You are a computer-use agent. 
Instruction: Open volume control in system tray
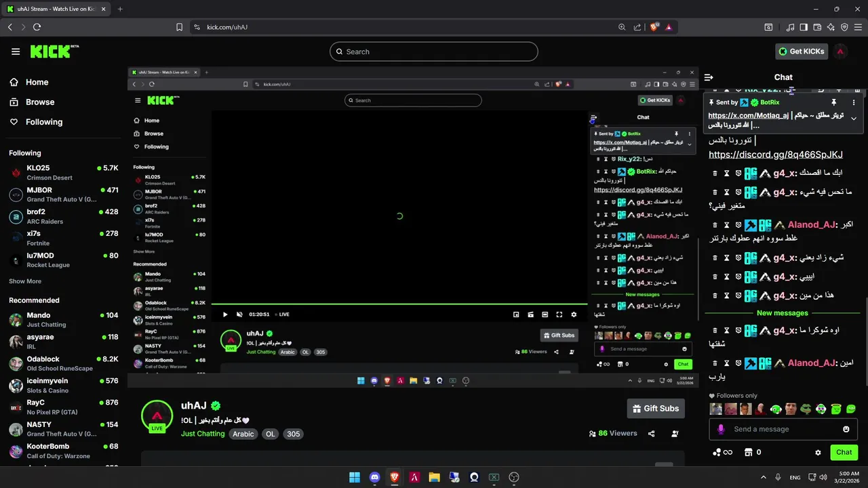823,477
